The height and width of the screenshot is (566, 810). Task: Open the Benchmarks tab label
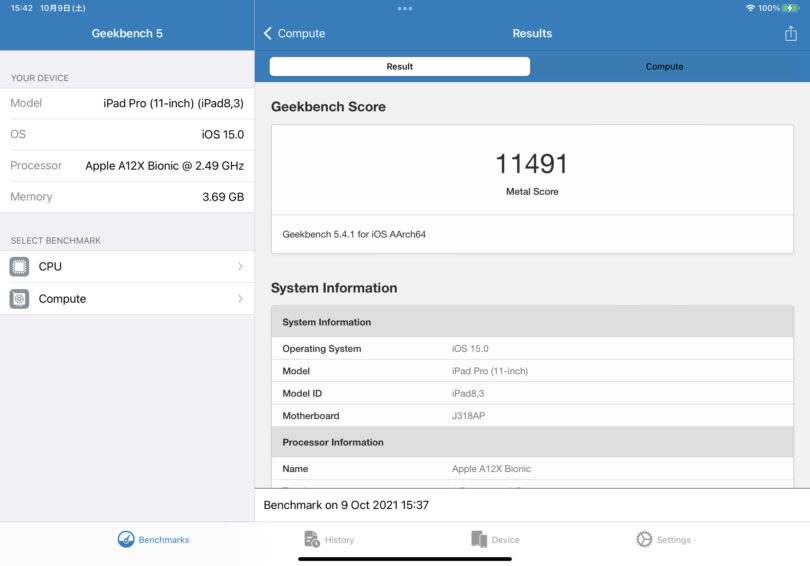coord(164,540)
